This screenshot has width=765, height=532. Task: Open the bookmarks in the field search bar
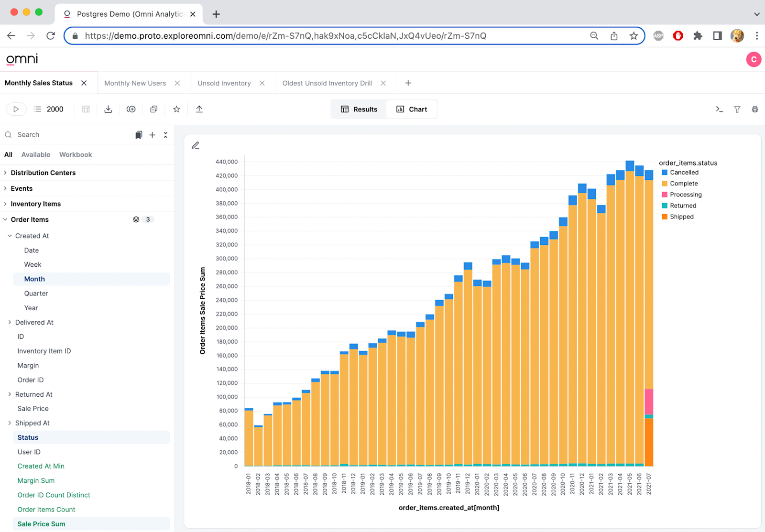pyautogui.click(x=139, y=134)
